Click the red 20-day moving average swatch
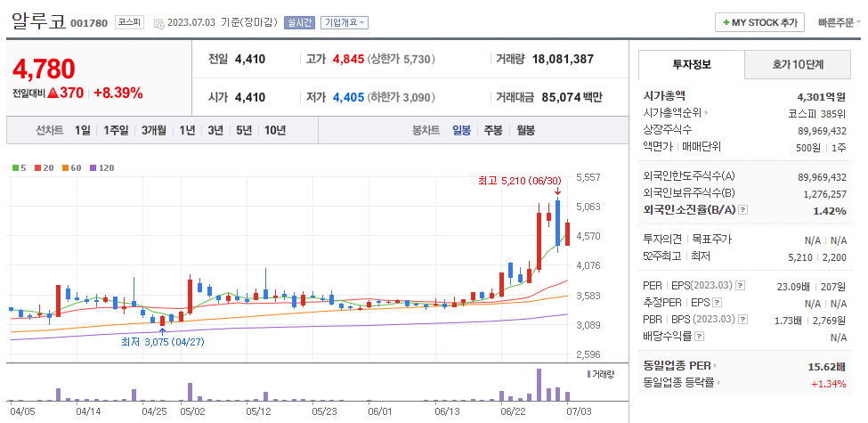Viewport: 868px width, 423px height. tap(37, 167)
